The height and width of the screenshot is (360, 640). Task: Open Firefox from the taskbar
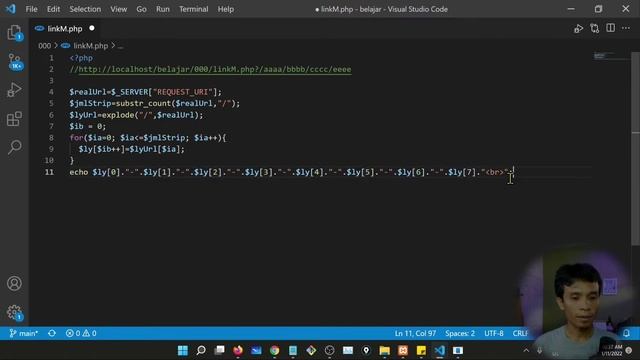click(x=238, y=350)
